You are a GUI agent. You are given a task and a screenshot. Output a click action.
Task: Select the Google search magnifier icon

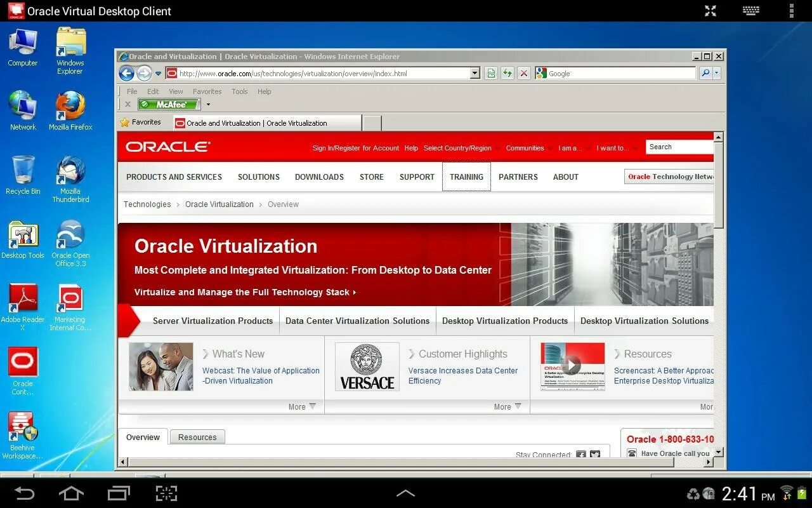(706, 73)
